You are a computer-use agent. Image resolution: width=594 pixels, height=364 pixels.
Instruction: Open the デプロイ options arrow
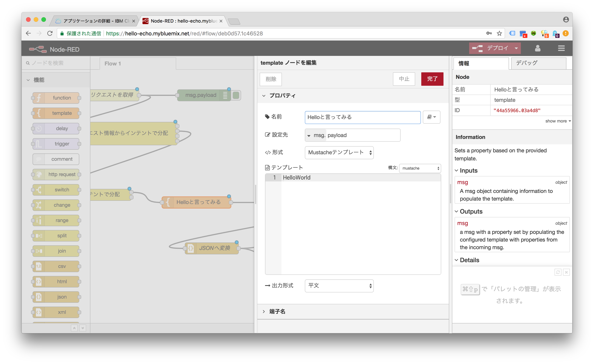(x=516, y=48)
